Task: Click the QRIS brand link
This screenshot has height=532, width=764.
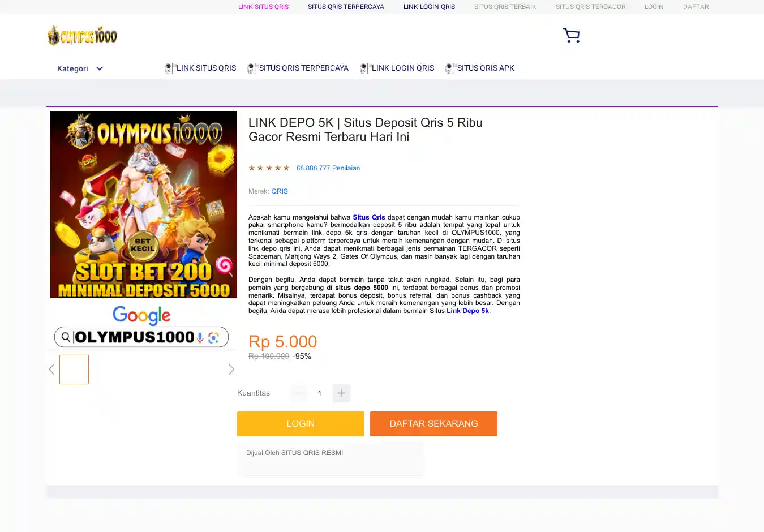Action: 280,191
